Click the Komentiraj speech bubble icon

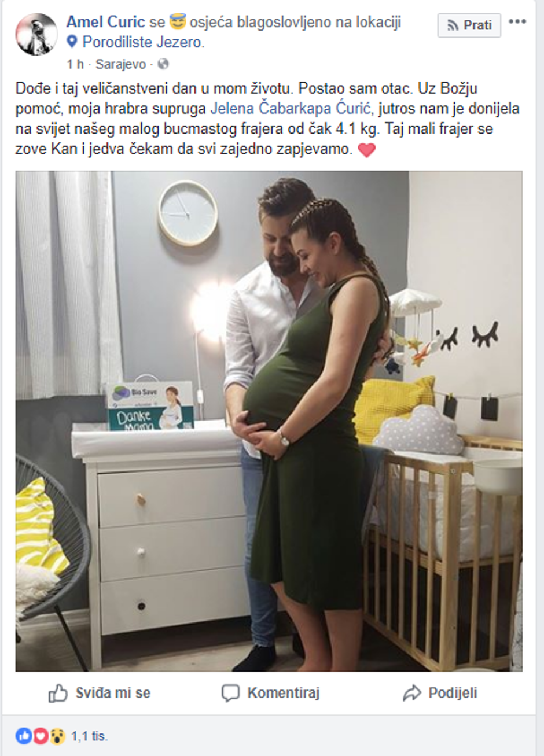(230, 693)
